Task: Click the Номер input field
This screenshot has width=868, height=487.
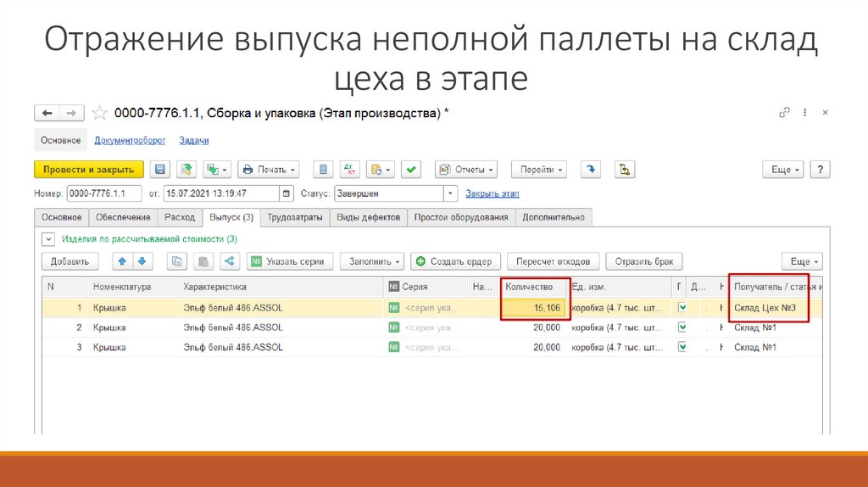Action: 104,193
